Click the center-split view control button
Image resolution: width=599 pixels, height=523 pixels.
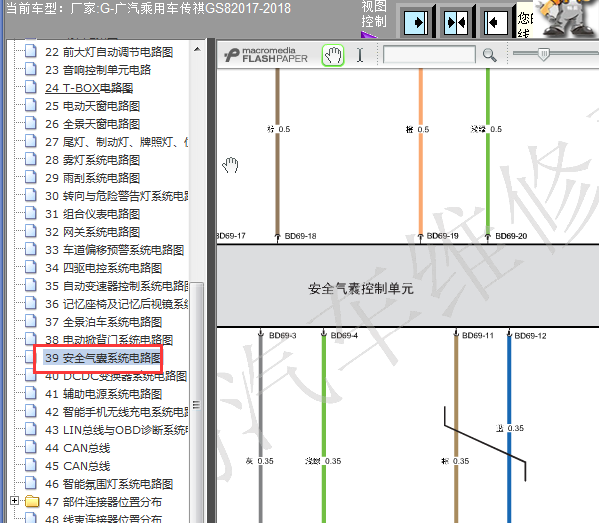click(x=456, y=23)
